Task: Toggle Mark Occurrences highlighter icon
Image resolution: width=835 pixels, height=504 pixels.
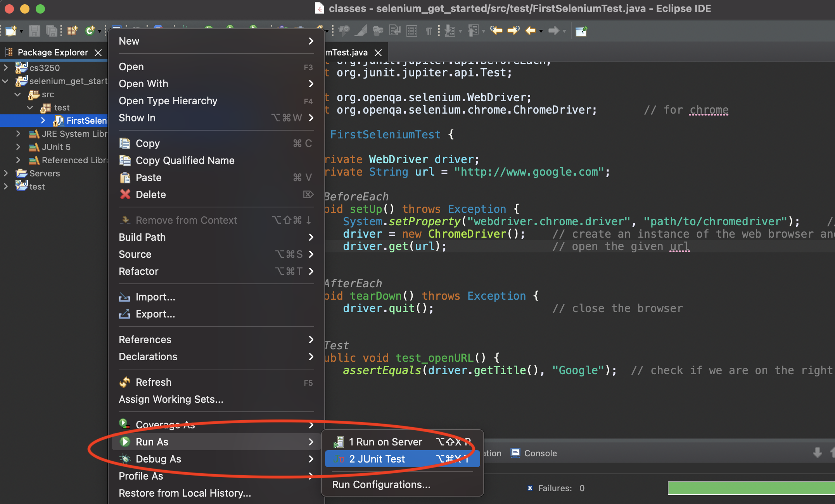Action: coord(361,31)
